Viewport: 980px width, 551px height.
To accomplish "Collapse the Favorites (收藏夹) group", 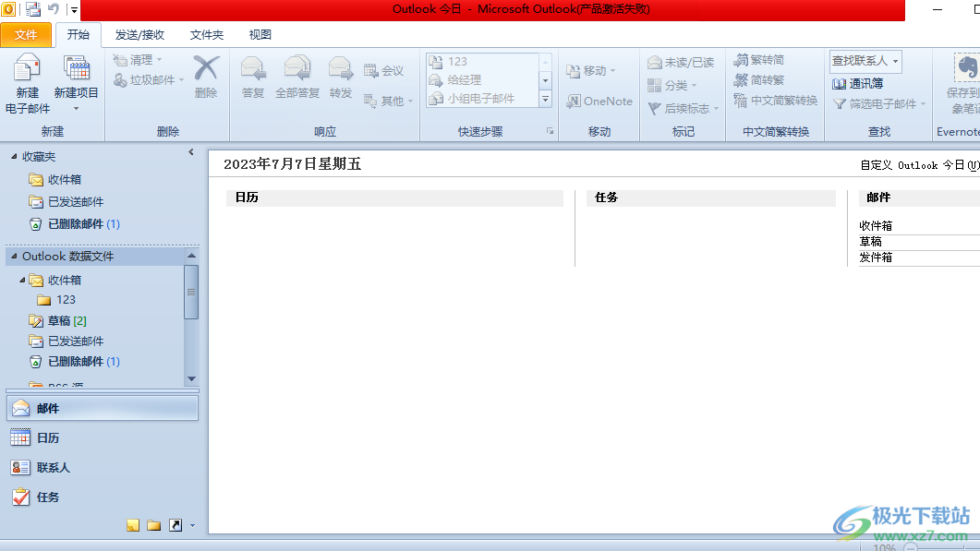I will (14, 156).
